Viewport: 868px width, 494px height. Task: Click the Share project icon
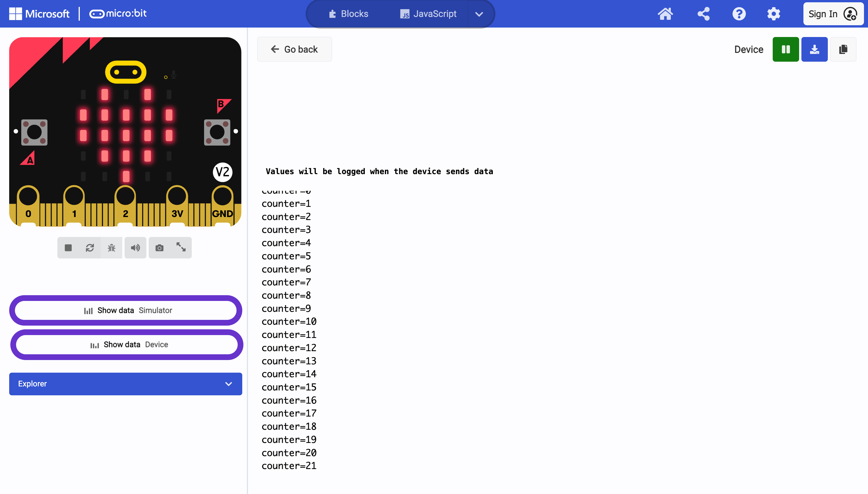coord(703,14)
